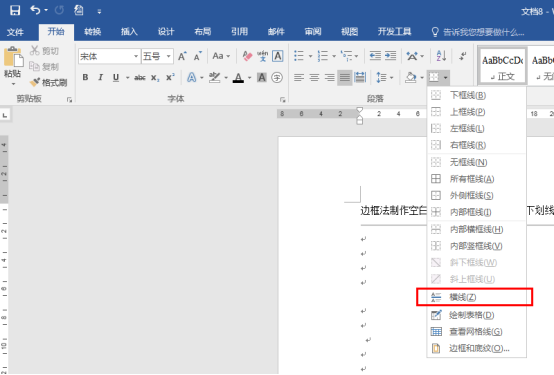Image resolution: width=554 pixels, height=375 pixels.
Task: Apply text highlight color
Action: (x=214, y=77)
